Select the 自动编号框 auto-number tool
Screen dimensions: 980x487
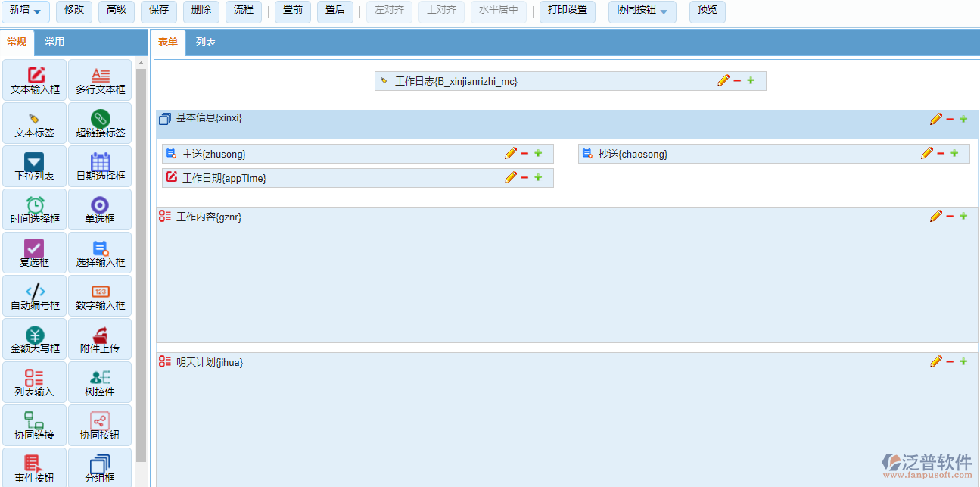click(34, 296)
